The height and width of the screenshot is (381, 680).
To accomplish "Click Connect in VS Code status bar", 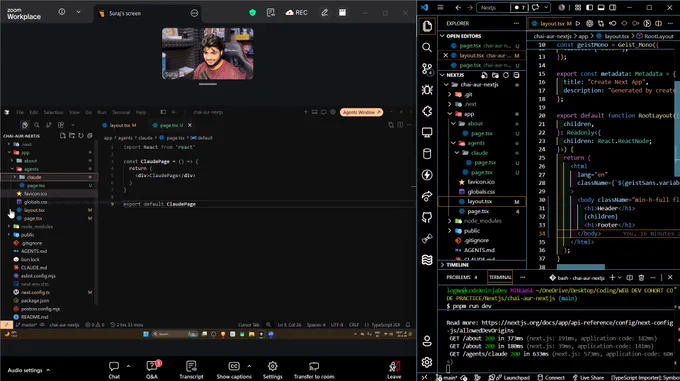I will click(551, 378).
